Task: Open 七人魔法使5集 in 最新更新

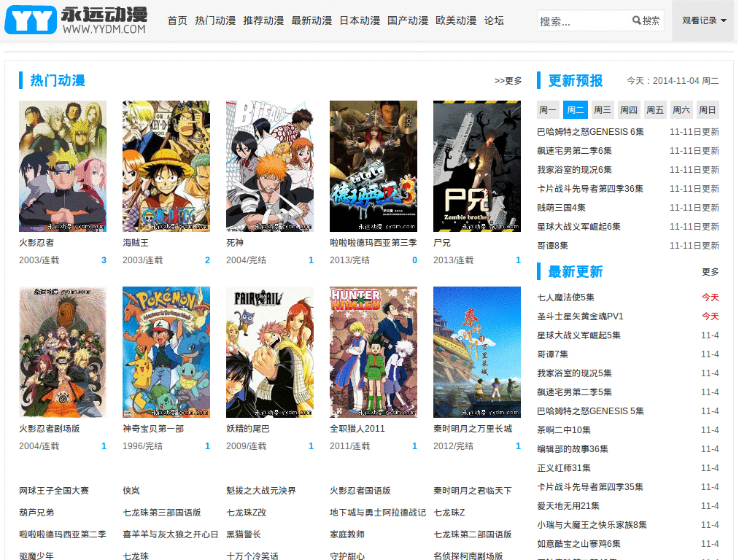Action: tap(566, 297)
